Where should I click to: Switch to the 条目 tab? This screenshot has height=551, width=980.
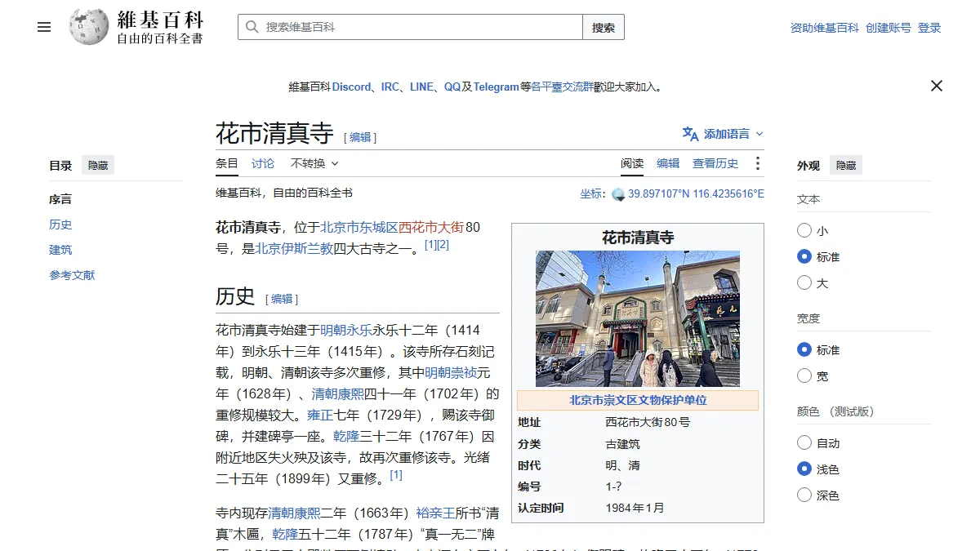pos(227,163)
